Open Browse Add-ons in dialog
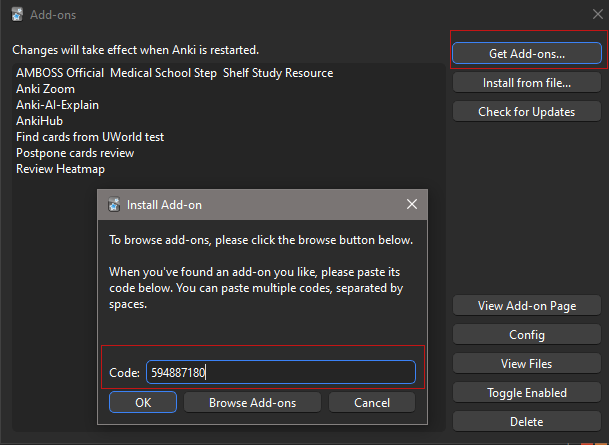This screenshot has height=445, width=609. click(x=252, y=402)
